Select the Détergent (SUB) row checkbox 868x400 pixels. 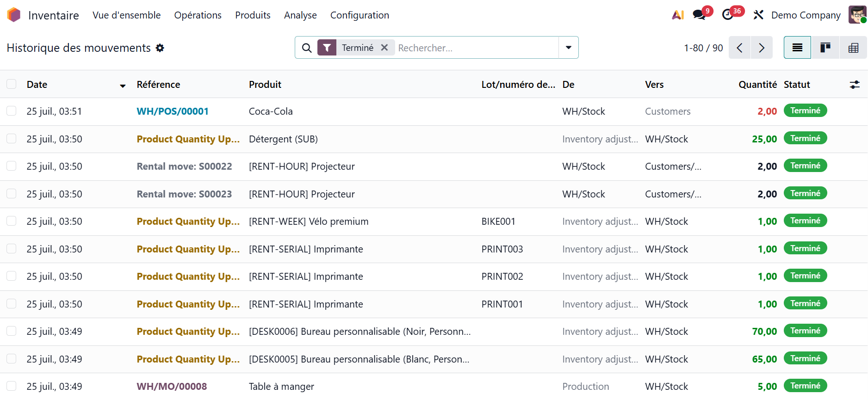(12, 139)
